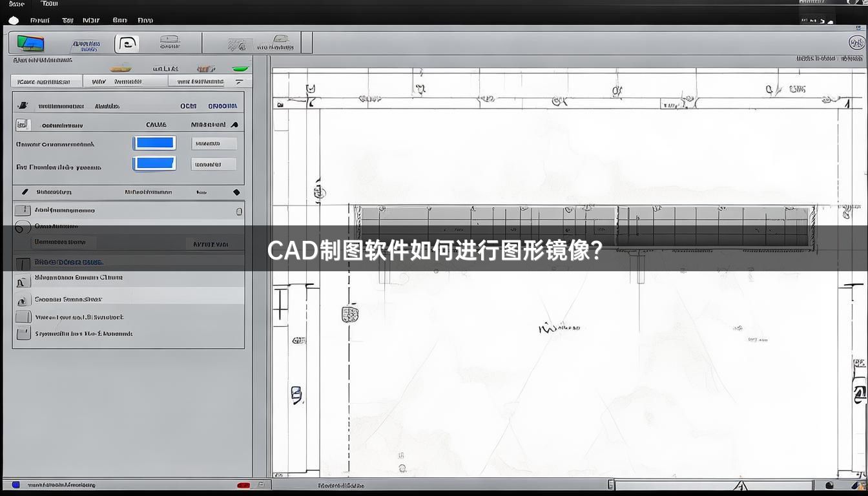Select highlighted list row with curved-arrow icon
The width and height of the screenshot is (868, 496).
tap(129, 299)
